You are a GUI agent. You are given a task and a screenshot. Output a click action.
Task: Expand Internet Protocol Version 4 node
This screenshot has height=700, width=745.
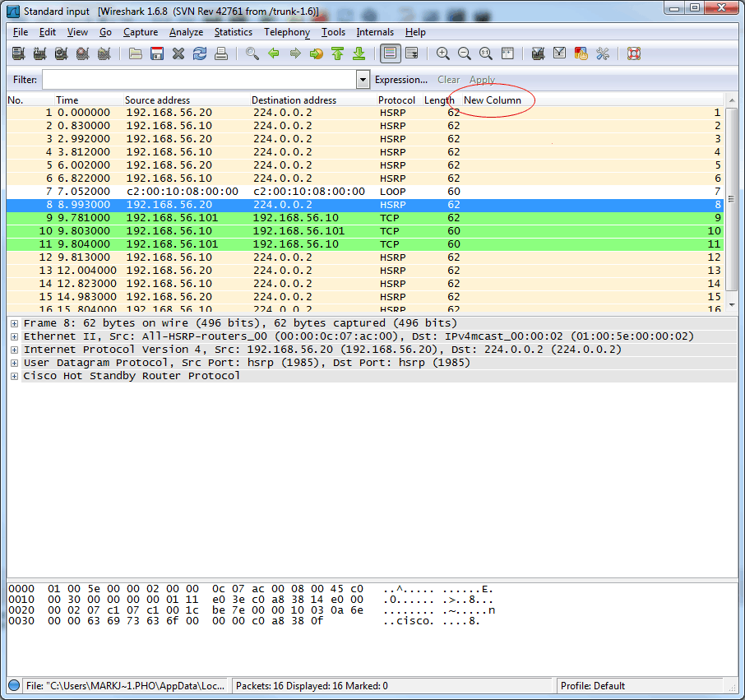(14, 350)
